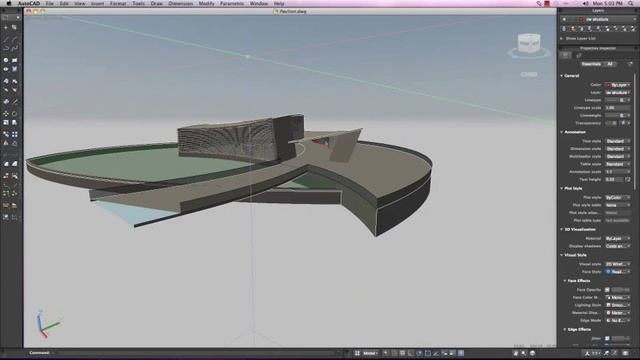Open the Color ByLayer dropdown
Screen dimensions: 640x360
[x=618, y=85]
